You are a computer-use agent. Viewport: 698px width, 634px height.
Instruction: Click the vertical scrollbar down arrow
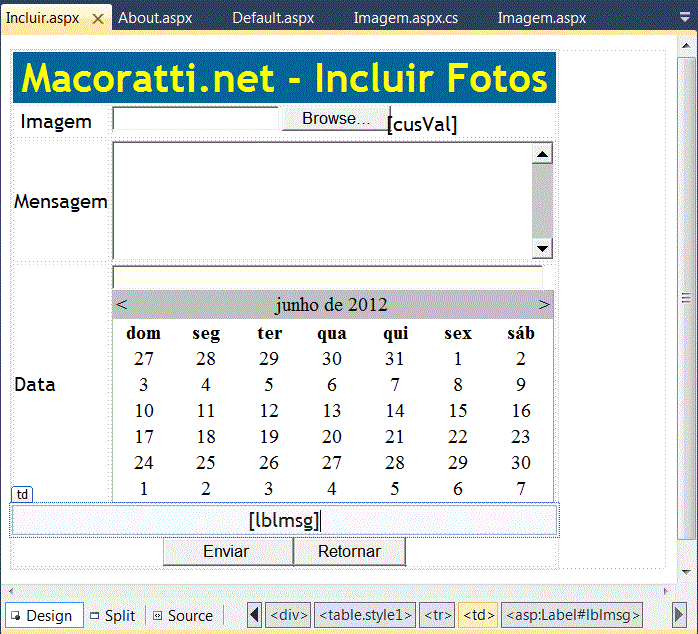686,572
